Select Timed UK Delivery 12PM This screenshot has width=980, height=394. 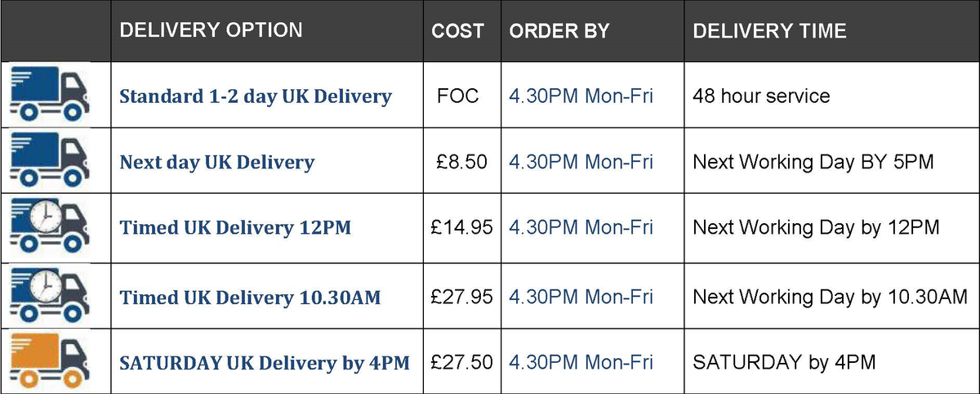pos(235,227)
